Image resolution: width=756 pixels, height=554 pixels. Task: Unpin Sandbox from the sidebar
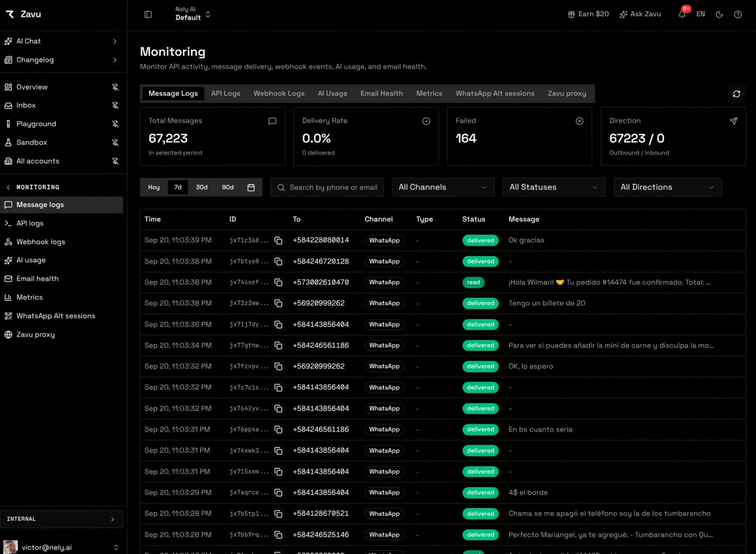pos(115,143)
